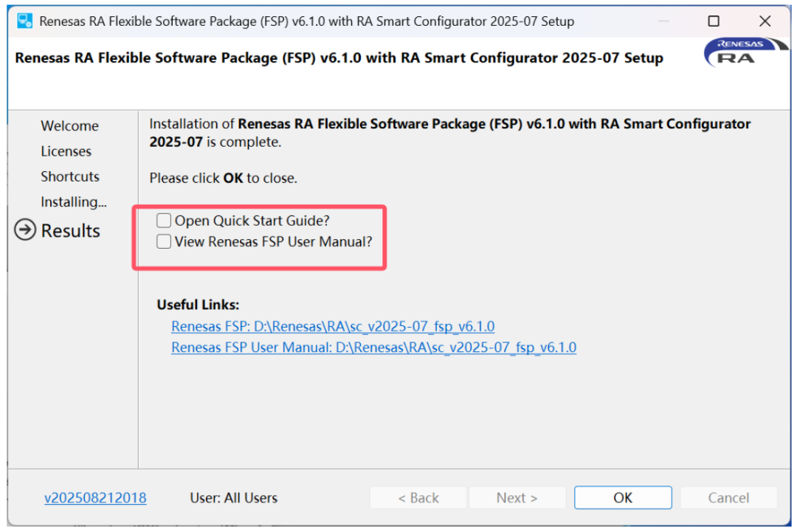Select the Welcome step in the sidebar
Image resolution: width=797 pixels, height=532 pixels.
pos(69,126)
